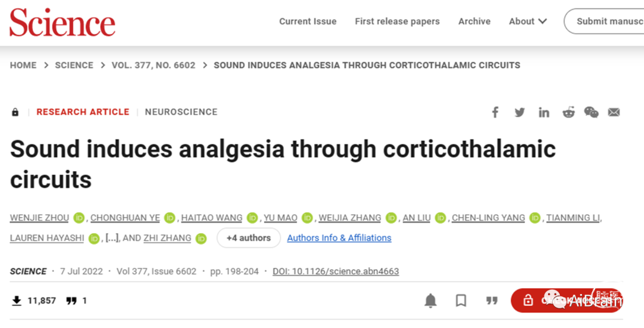Expand the +4 authors list
Image resolution: width=644 pixels, height=328 pixels.
tap(249, 238)
